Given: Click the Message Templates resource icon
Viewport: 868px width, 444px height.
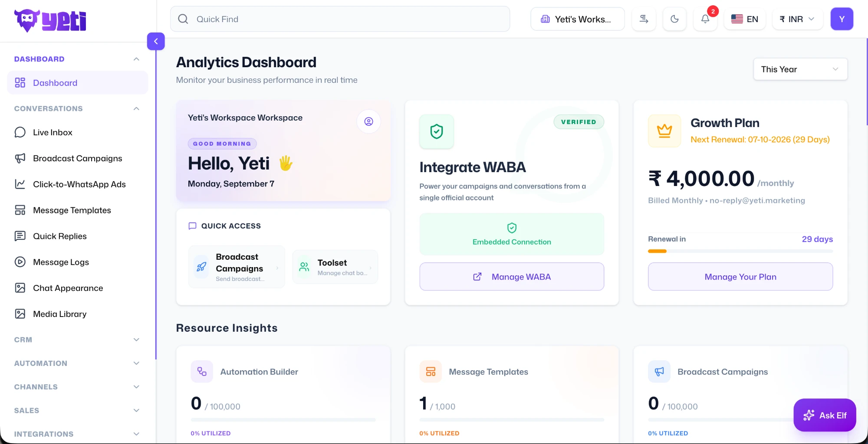Looking at the screenshot, I should [x=431, y=372].
